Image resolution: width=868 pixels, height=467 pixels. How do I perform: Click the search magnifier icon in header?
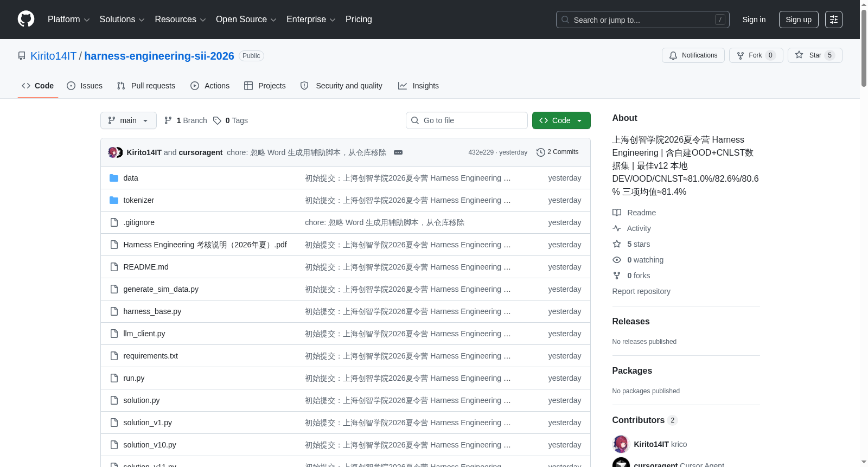pos(565,20)
